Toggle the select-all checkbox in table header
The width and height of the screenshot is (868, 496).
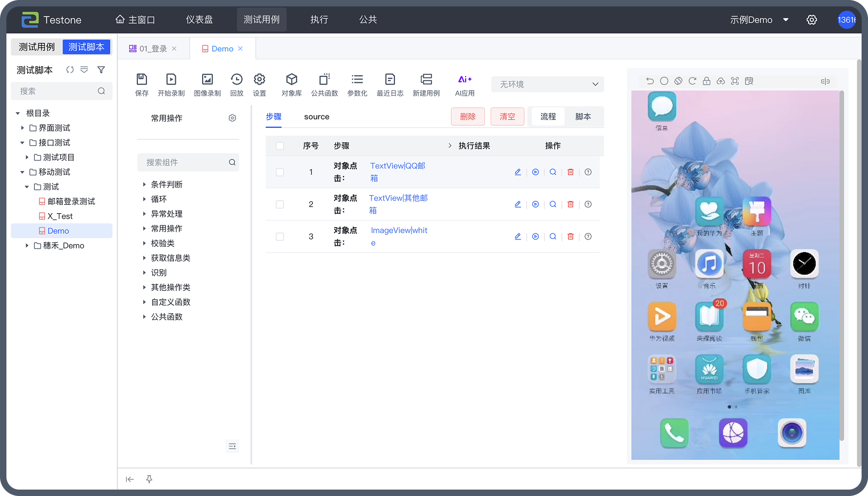(280, 146)
